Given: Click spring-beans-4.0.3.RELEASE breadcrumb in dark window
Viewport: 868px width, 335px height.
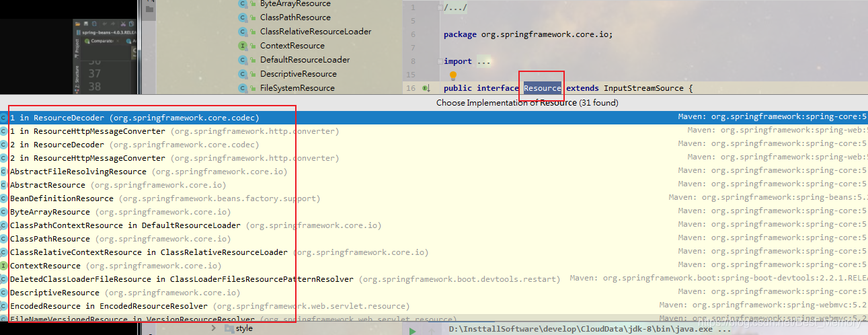Looking at the screenshot, I should click(108, 32).
